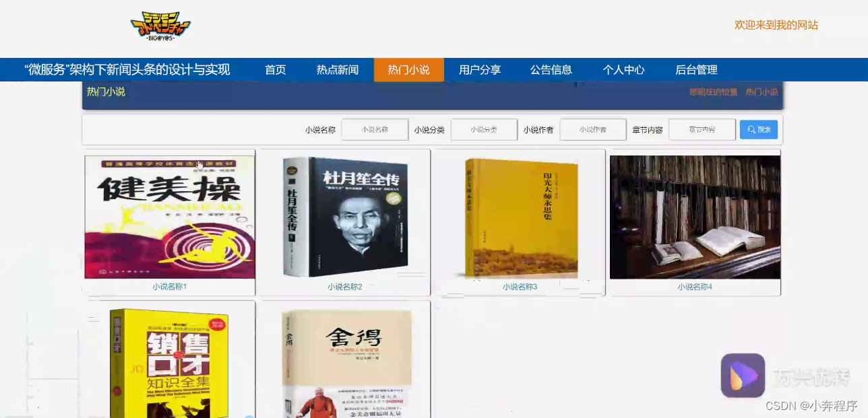This screenshot has width=868, height=418.
Task: Open the 健美操 book cover
Action: pyautogui.click(x=170, y=217)
